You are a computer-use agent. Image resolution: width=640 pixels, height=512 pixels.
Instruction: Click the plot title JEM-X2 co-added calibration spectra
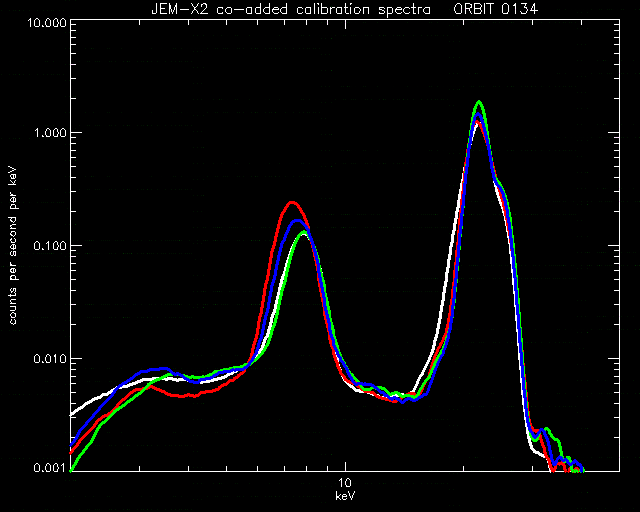pyautogui.click(x=291, y=9)
